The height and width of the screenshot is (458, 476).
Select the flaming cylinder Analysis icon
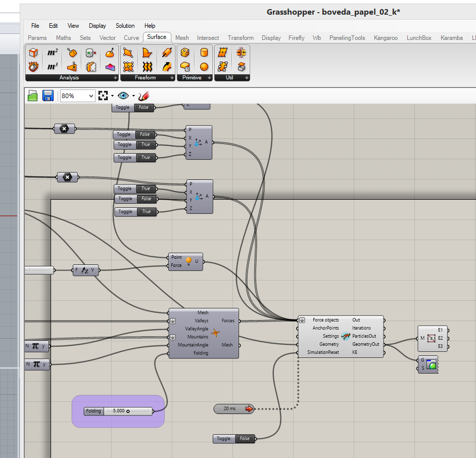[33, 66]
